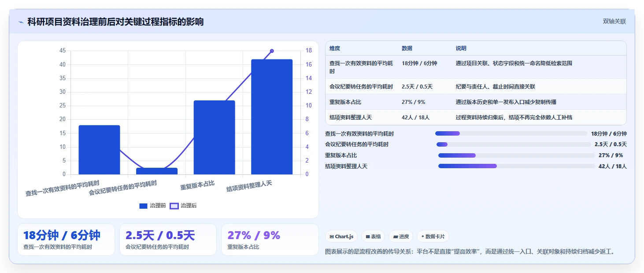Click the progress bar for 查找一次有效资料的平均耗时
This screenshot has width=644, height=273.
pos(511,133)
